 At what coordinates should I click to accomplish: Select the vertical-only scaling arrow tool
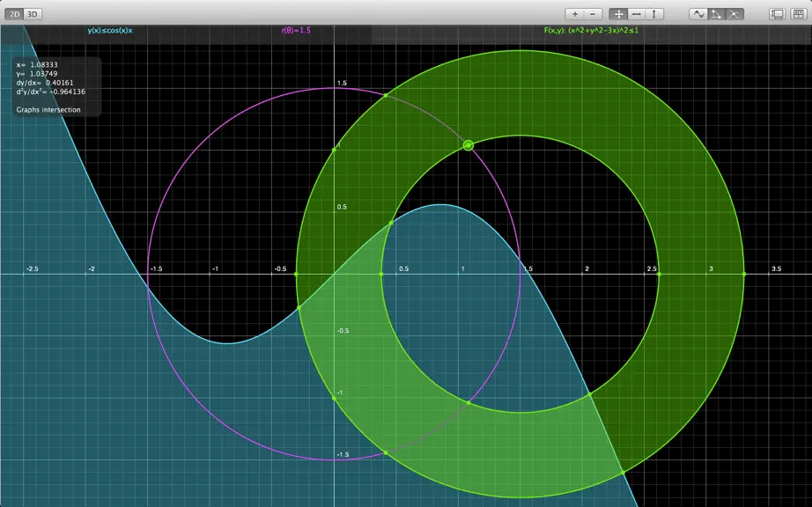[654, 14]
